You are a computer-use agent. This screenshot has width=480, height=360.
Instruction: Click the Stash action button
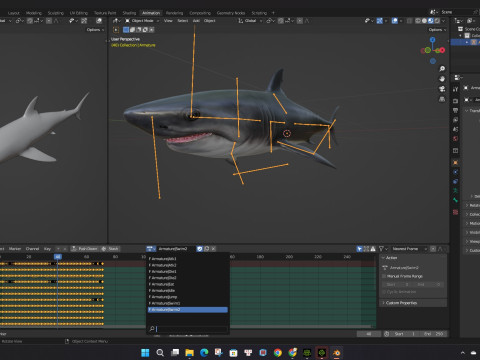(110, 249)
